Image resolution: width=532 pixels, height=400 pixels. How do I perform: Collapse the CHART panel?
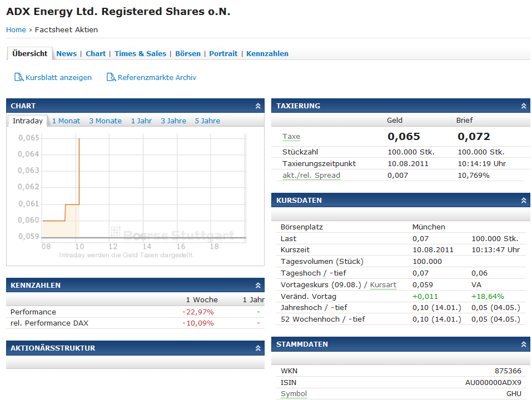pyautogui.click(x=257, y=106)
